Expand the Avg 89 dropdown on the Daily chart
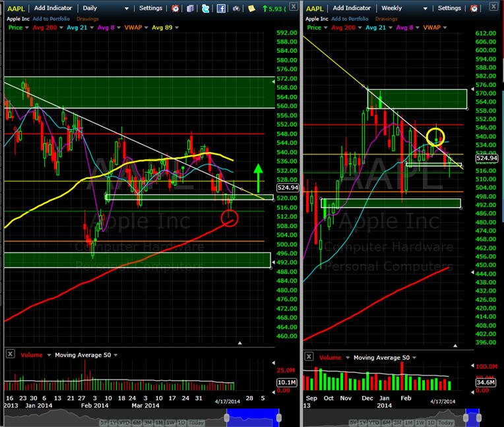Screen dimensions: 504x427 pyautogui.click(x=176, y=28)
